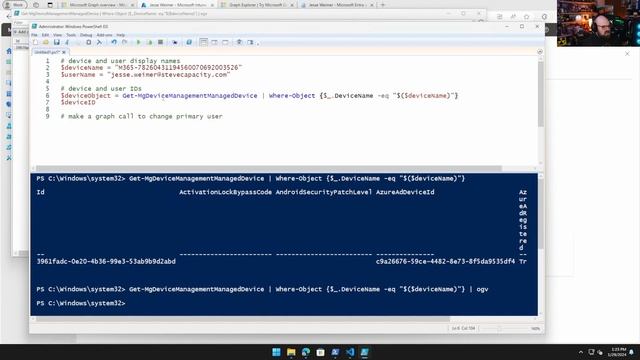
Task: Show script pane on the right layout
Action: 214,42
